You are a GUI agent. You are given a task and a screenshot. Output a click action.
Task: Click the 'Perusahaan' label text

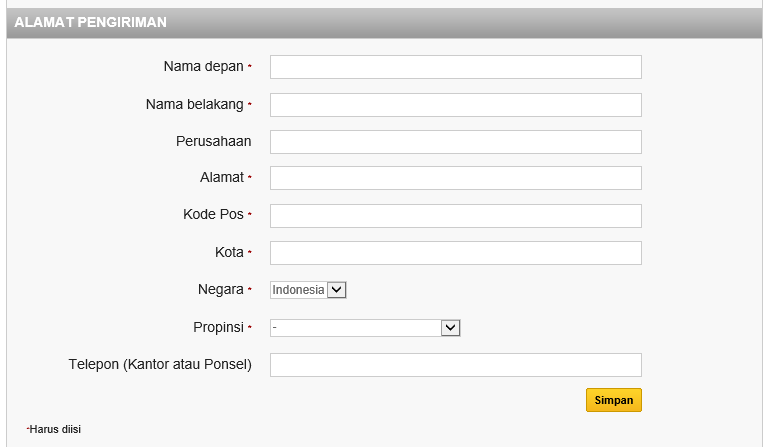click(x=213, y=141)
